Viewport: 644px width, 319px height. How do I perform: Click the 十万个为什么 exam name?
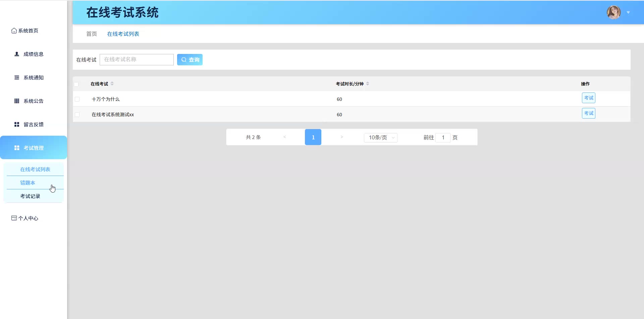click(x=106, y=99)
